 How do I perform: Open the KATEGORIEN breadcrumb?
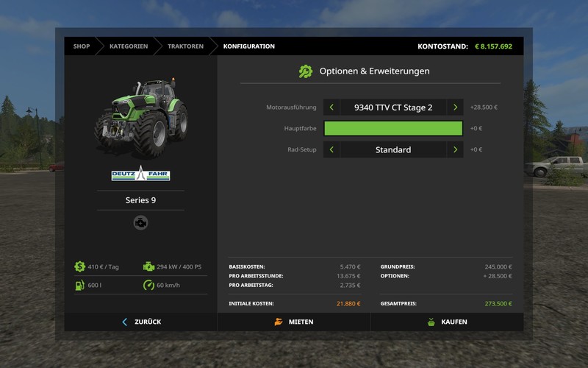coord(129,46)
